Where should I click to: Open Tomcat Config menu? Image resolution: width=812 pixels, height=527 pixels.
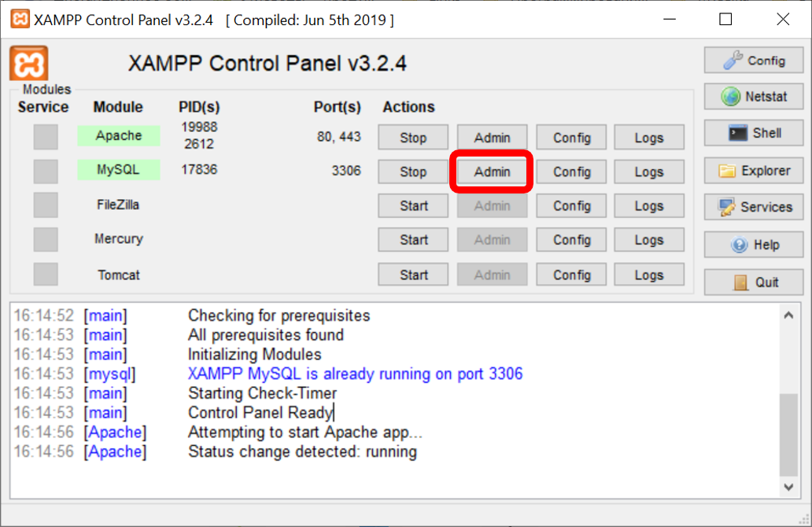571,275
